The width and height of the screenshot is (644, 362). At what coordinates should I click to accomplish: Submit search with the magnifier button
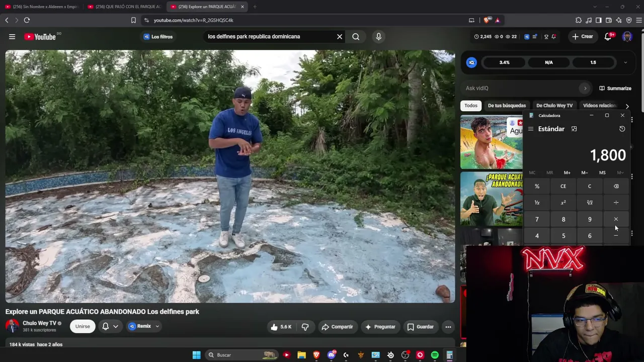[x=356, y=37]
